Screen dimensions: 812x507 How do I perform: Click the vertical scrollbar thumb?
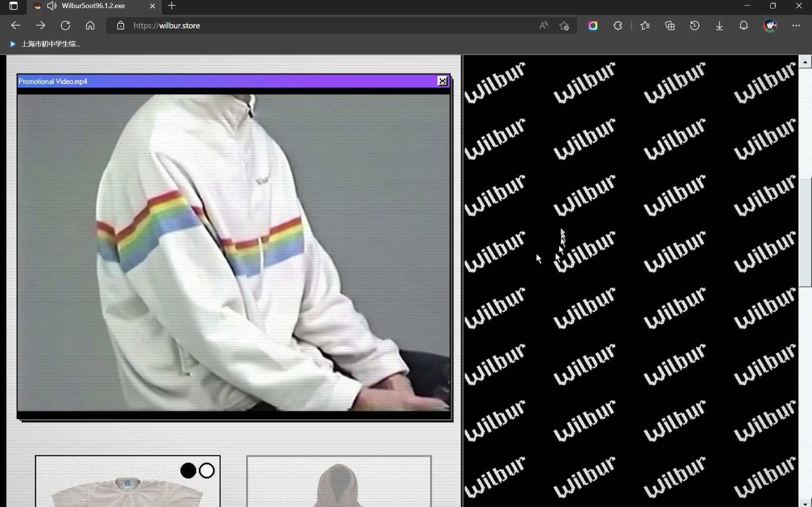[805, 232]
